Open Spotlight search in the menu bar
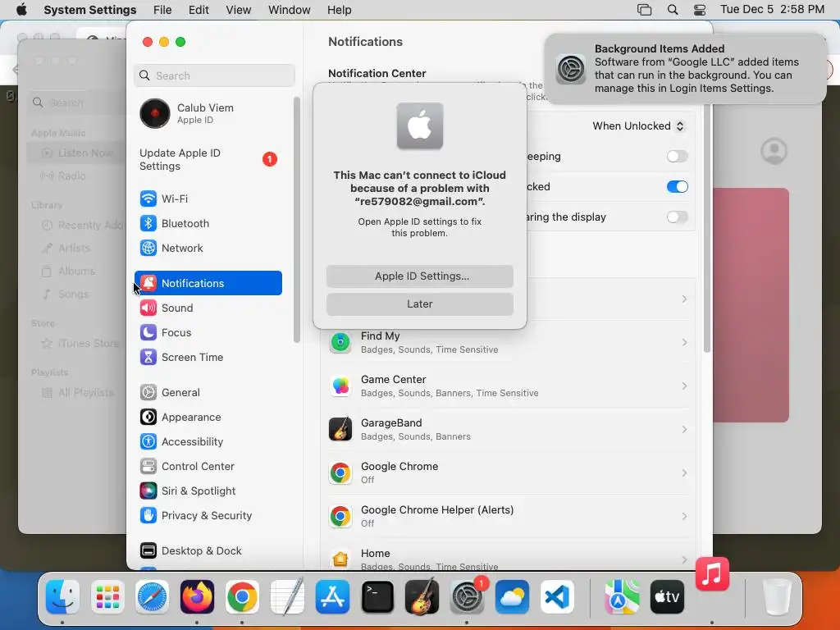The width and height of the screenshot is (840, 630). (673, 10)
